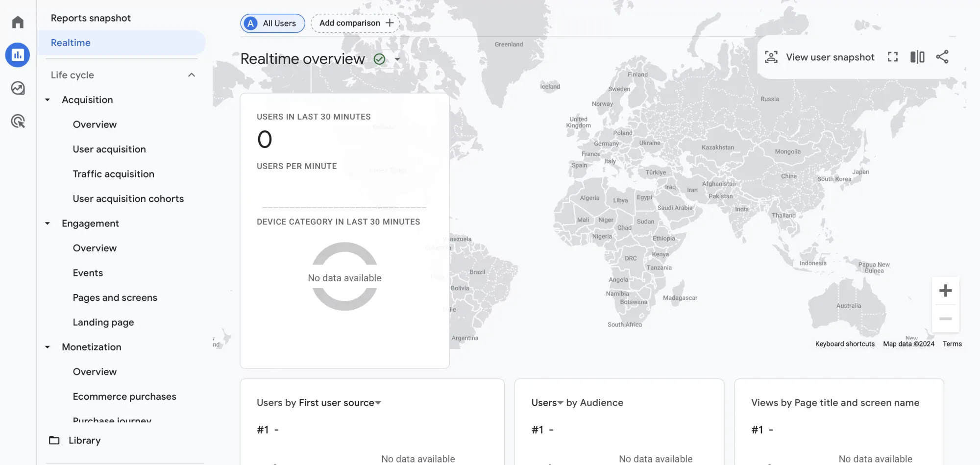
Task: Share this report using the share icon
Action: click(x=943, y=57)
